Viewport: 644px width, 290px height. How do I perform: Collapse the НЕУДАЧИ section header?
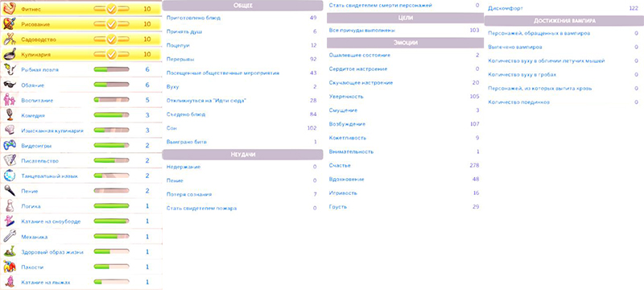[x=243, y=154]
